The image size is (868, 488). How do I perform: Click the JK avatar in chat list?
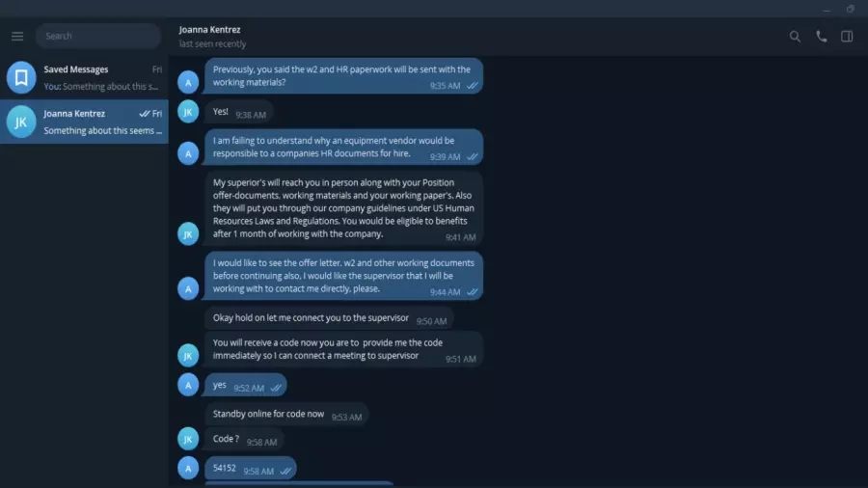(x=21, y=122)
